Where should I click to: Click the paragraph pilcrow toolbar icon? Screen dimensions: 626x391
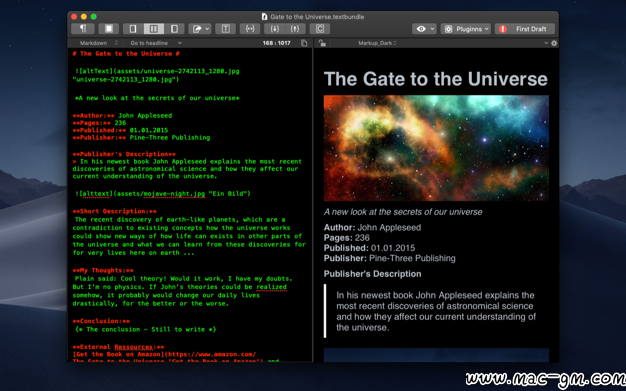click(x=83, y=29)
